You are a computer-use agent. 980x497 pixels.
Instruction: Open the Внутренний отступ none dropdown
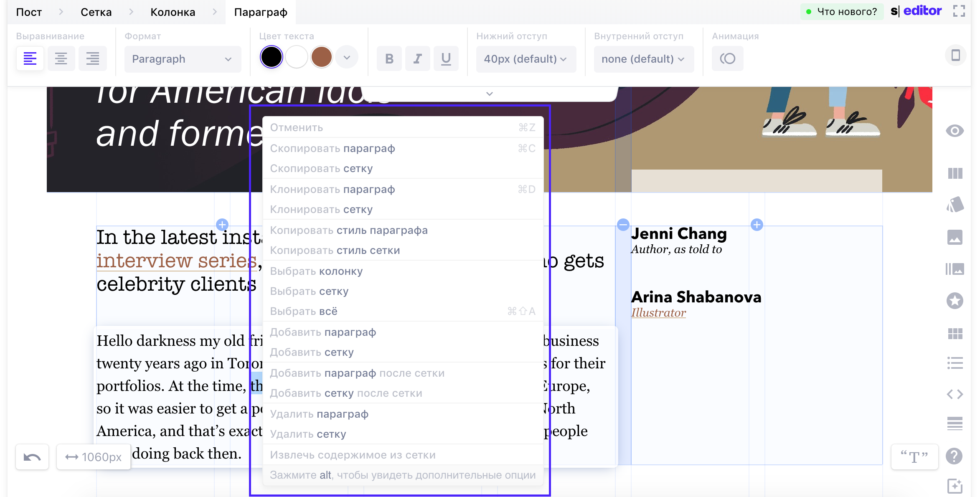pos(643,59)
